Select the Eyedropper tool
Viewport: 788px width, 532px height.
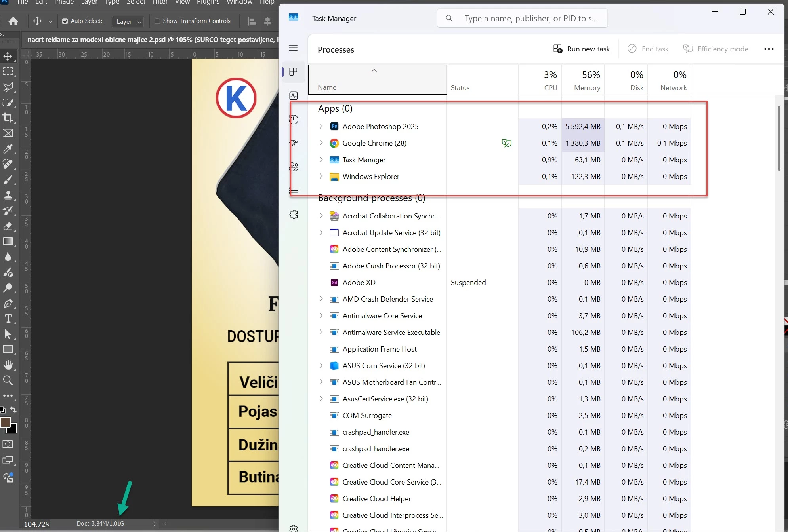(8, 149)
